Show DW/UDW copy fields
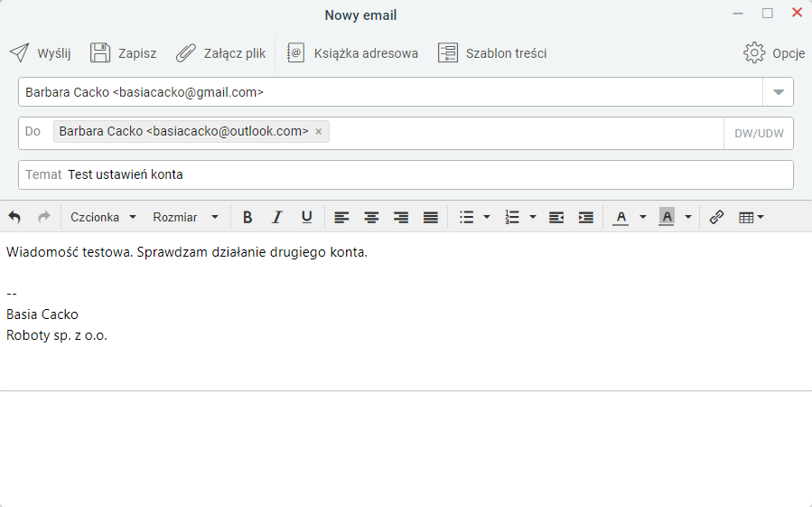Image resolution: width=812 pixels, height=507 pixels. click(x=759, y=133)
